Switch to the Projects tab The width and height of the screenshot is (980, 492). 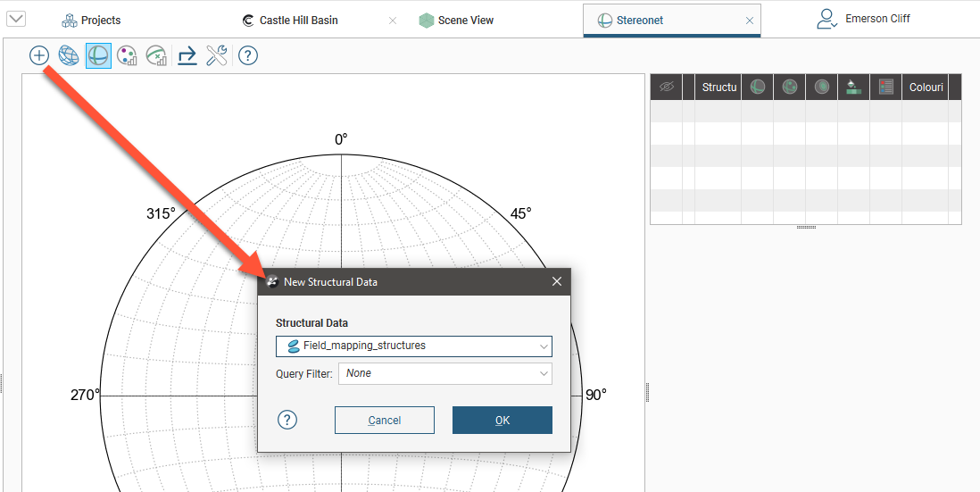pyautogui.click(x=91, y=20)
